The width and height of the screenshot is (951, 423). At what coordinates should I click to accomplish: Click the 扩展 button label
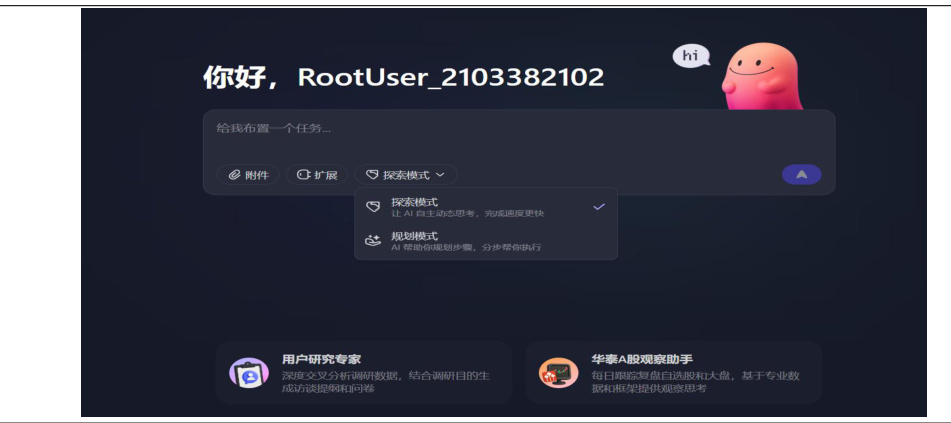coord(326,175)
